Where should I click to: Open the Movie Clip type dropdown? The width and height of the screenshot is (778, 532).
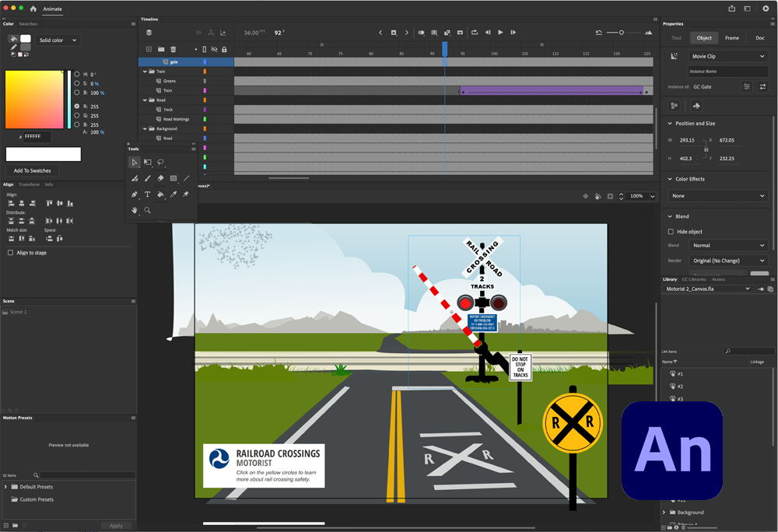tap(728, 57)
